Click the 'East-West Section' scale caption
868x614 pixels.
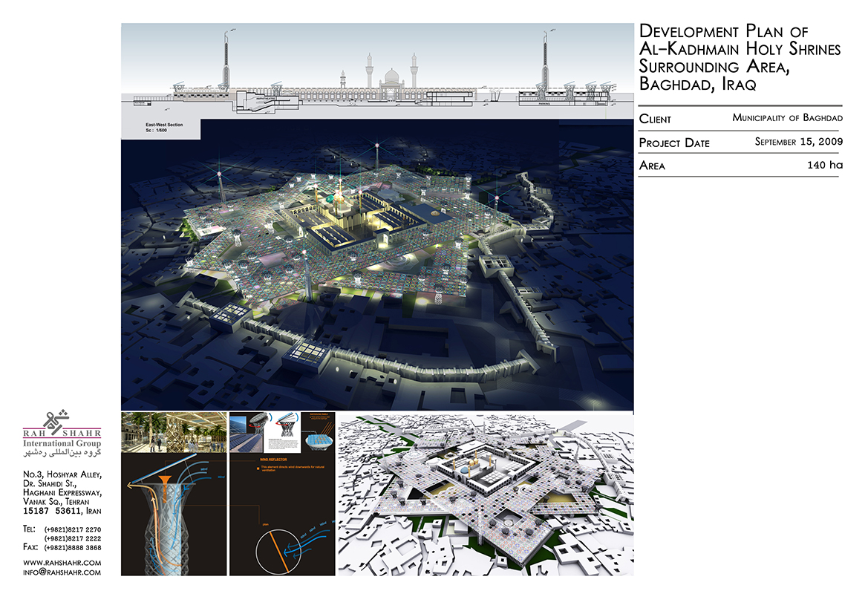164,128
